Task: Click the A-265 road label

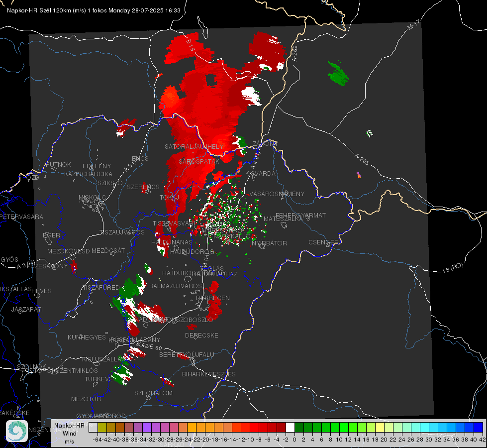Action: click(x=362, y=159)
